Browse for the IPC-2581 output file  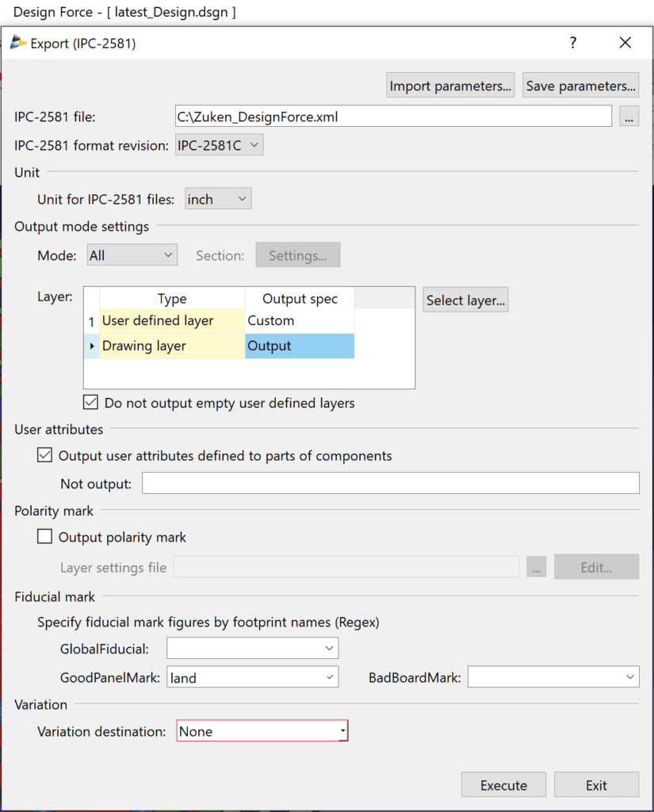(628, 116)
